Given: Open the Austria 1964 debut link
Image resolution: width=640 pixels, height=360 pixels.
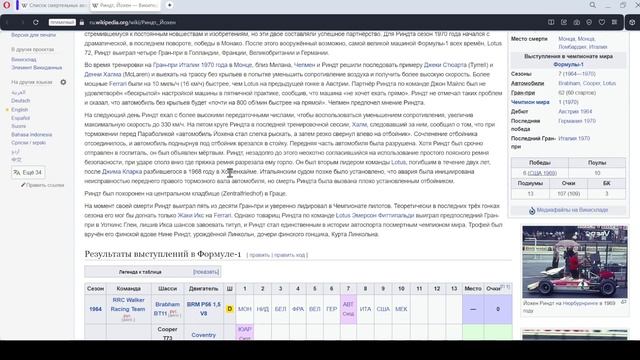Looking at the screenshot, I should click(575, 111).
